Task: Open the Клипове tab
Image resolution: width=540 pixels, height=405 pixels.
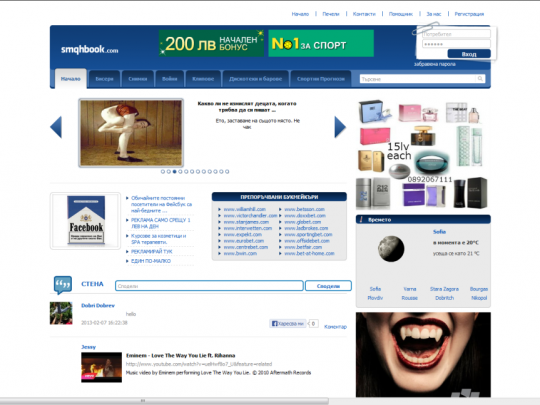Action: pos(203,79)
